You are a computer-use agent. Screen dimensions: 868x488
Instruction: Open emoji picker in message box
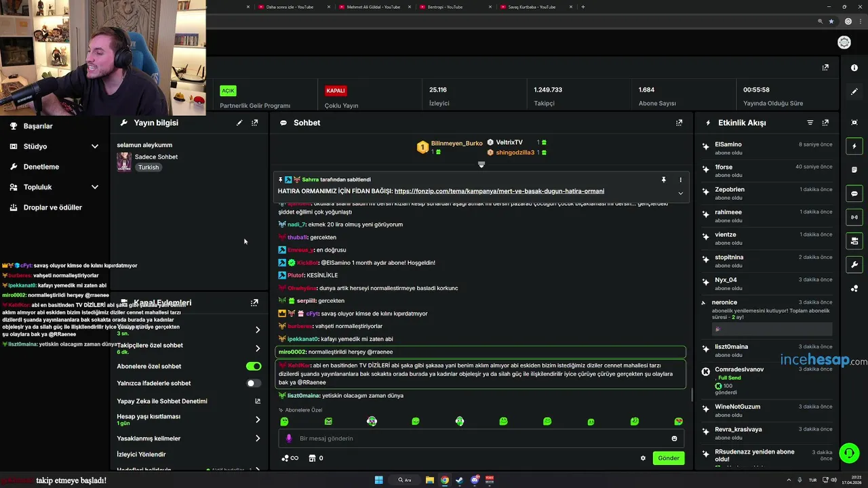pos(674,439)
